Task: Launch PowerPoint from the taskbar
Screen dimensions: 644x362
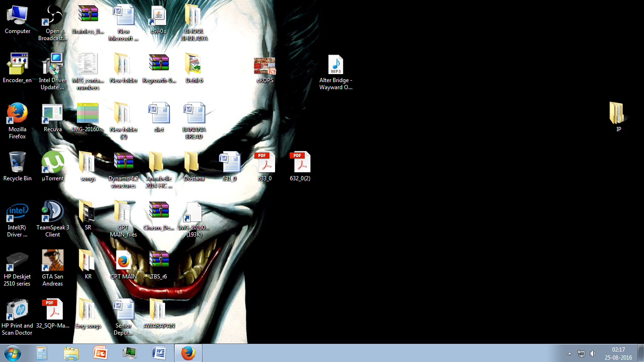Action: coord(100,353)
